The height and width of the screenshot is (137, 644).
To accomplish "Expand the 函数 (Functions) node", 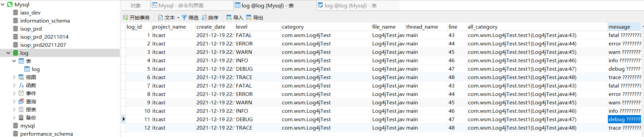I will pos(14,85).
